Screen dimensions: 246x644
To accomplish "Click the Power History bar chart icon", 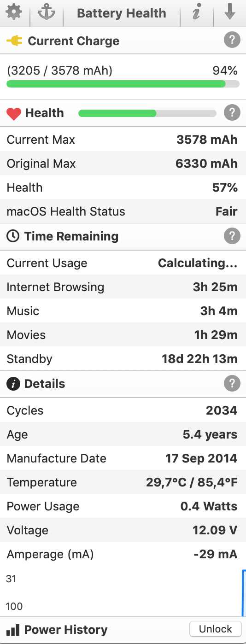I will click(x=13, y=630).
